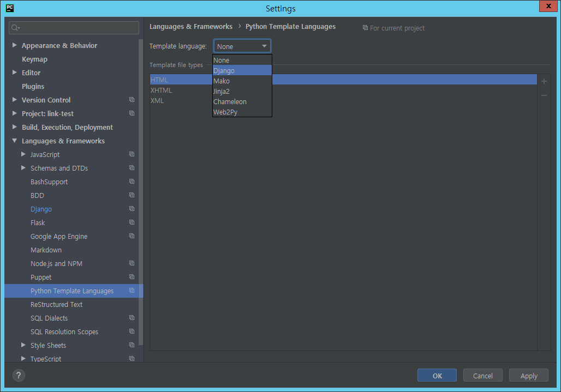Viewport: 561px width, 392px height.
Task: Click the For current project icon
Action: [x=365, y=27]
